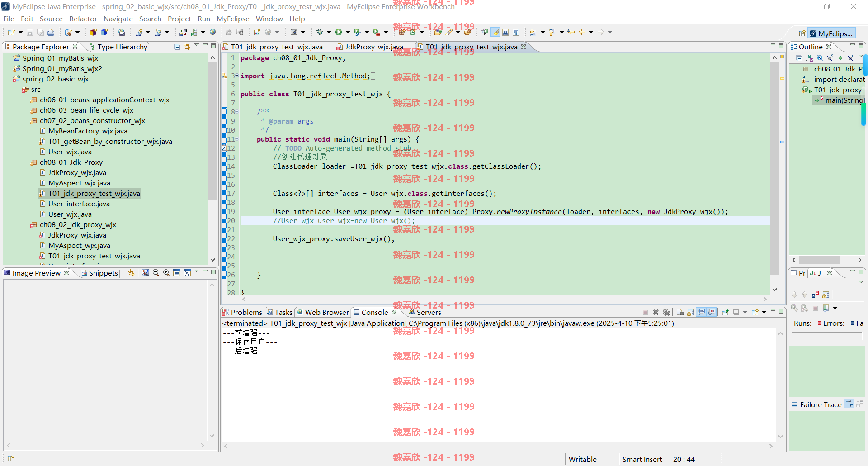
Task: Toggle Show Whitespace Characters button
Action: (516, 32)
